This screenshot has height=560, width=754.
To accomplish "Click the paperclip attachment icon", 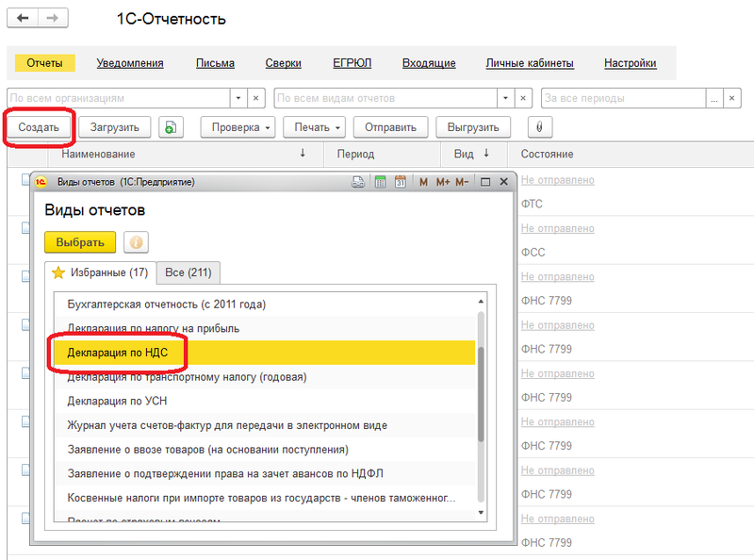I will point(539,127).
